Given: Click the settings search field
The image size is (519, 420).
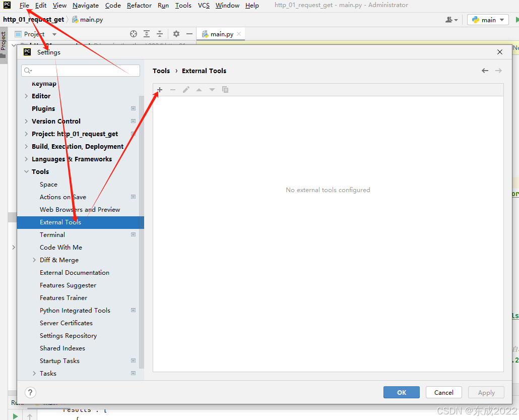Looking at the screenshot, I should click(81, 71).
